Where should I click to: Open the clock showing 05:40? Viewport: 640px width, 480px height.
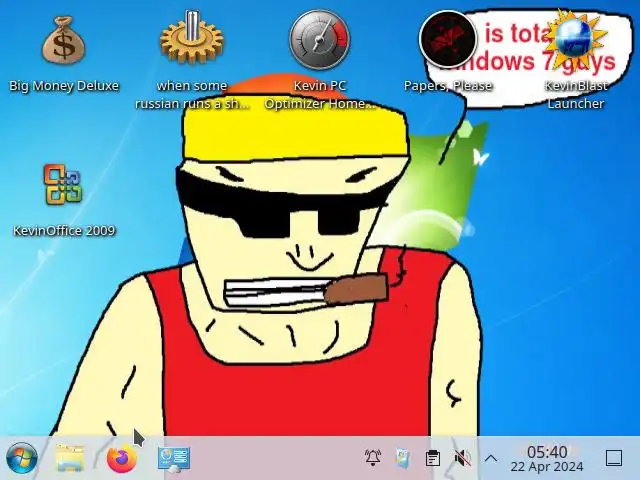[x=547, y=452]
